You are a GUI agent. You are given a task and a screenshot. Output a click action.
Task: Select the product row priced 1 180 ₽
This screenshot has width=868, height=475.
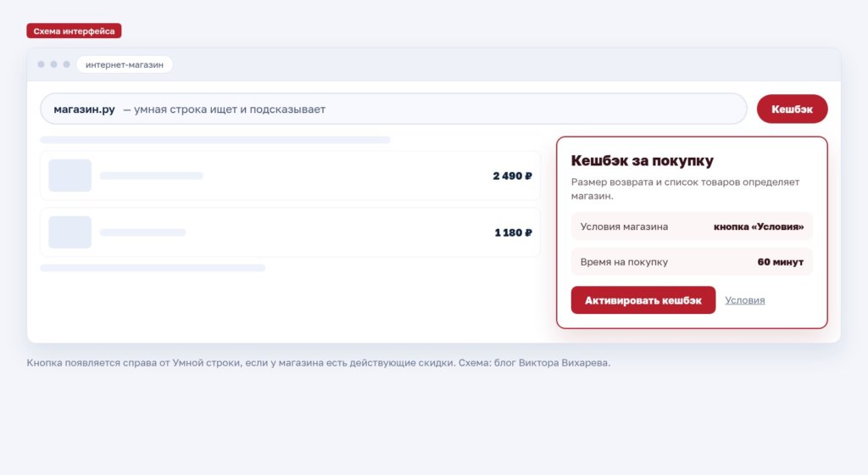(x=290, y=232)
